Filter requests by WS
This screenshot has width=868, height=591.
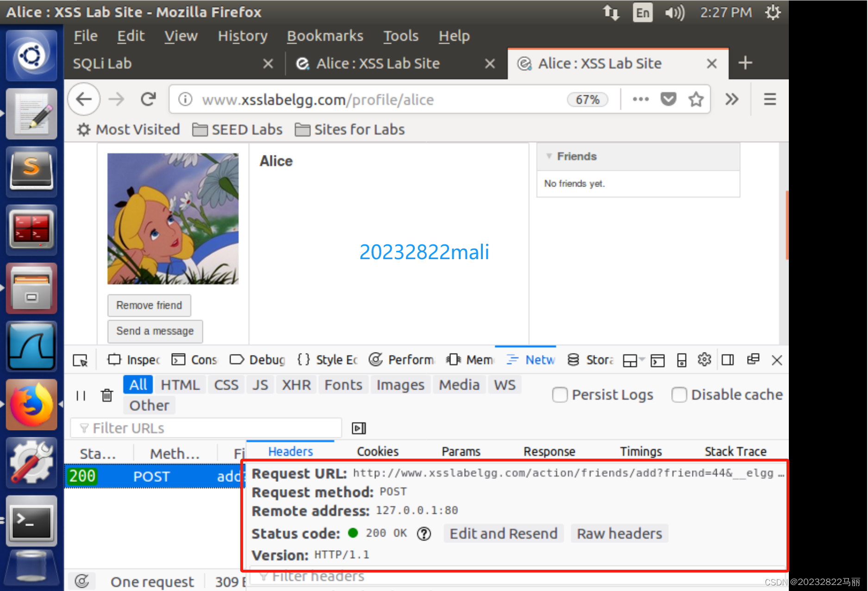[505, 385]
